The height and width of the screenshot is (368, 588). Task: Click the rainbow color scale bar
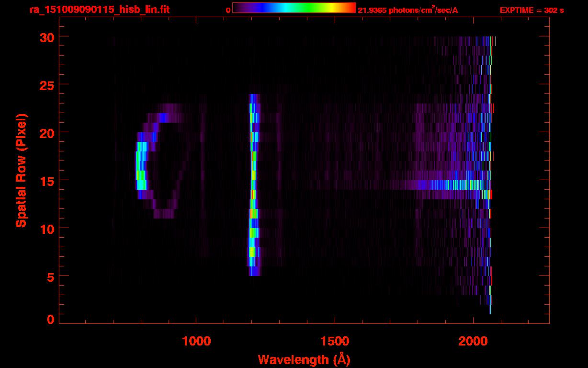(x=294, y=8)
